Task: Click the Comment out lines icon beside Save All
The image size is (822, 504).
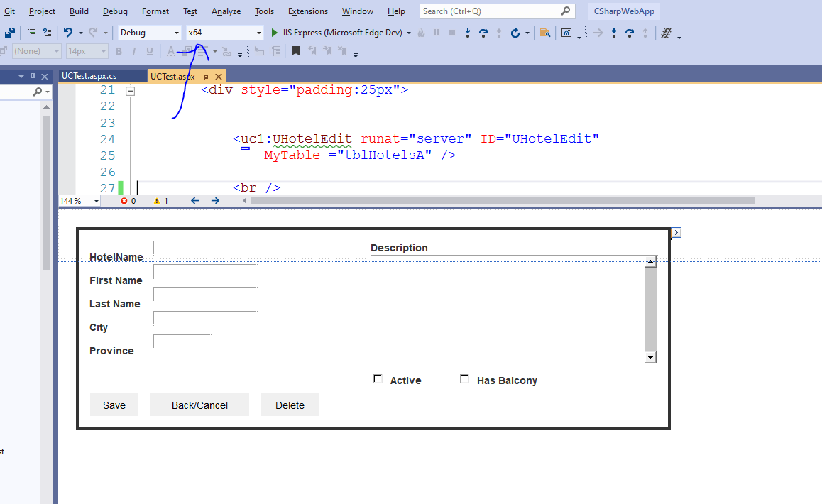Action: click(31, 33)
